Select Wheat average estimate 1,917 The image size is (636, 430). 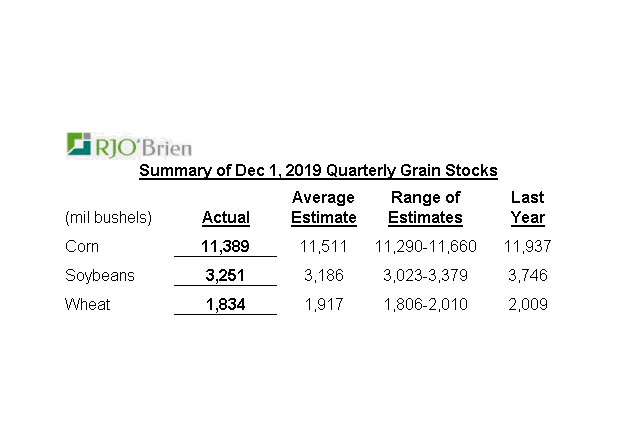click(323, 304)
